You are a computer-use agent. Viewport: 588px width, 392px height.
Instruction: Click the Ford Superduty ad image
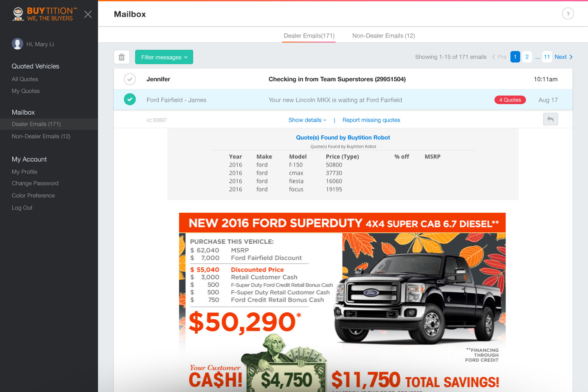pyautogui.click(x=343, y=302)
